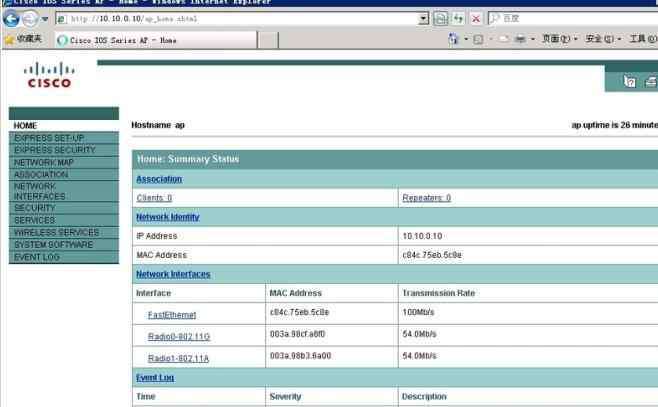This screenshot has width=658, height=407.
Task: Open recent pages dropdown beside Forward button
Action: 45,19
